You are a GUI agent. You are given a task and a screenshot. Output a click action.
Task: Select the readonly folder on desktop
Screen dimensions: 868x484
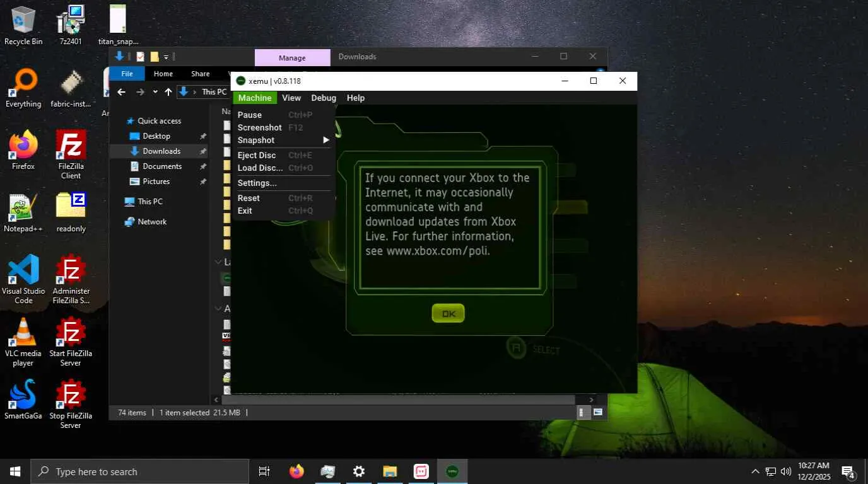[x=71, y=212]
